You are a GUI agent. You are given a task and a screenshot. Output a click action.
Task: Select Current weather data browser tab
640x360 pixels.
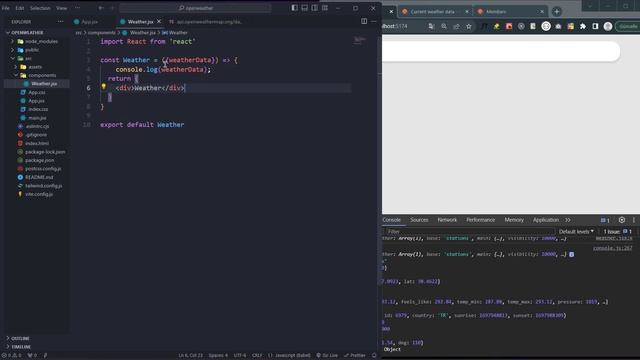(x=433, y=11)
